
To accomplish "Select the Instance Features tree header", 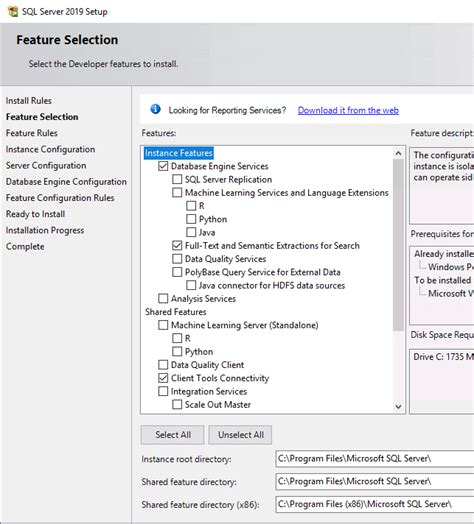I will coord(179,153).
